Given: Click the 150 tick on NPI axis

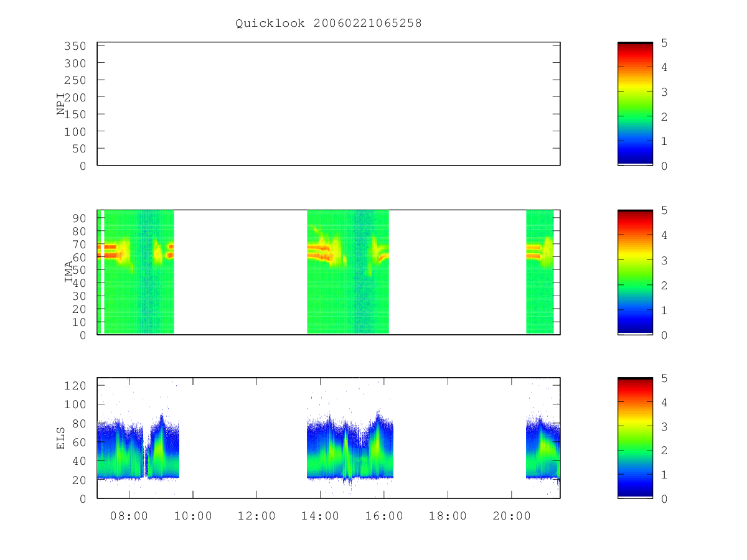Looking at the screenshot, I should [76, 114].
